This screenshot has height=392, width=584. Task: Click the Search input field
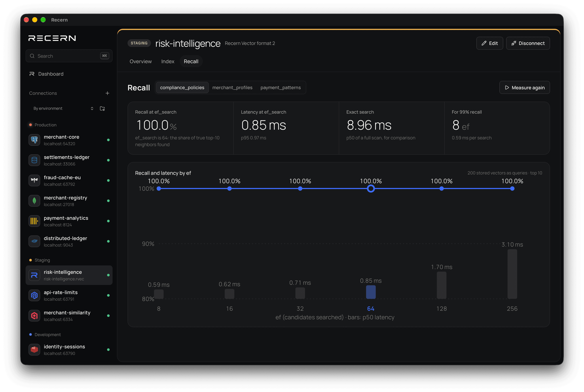coord(69,56)
